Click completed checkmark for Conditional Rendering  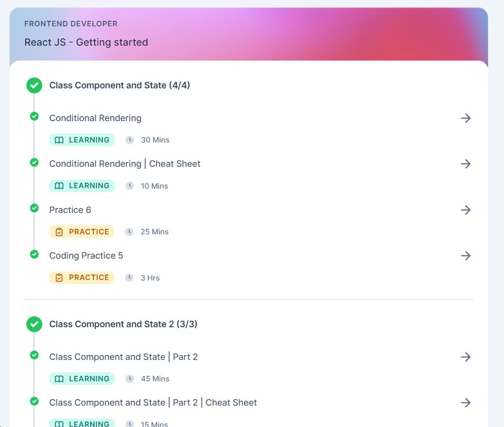coord(34,116)
